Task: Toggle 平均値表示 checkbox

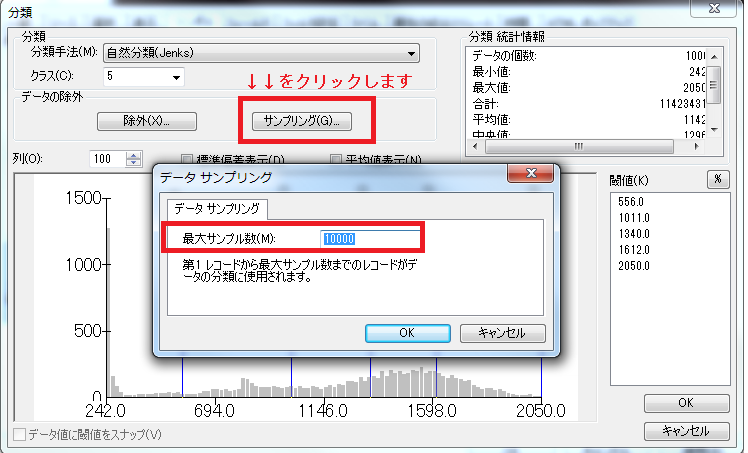Action: pyautogui.click(x=336, y=159)
